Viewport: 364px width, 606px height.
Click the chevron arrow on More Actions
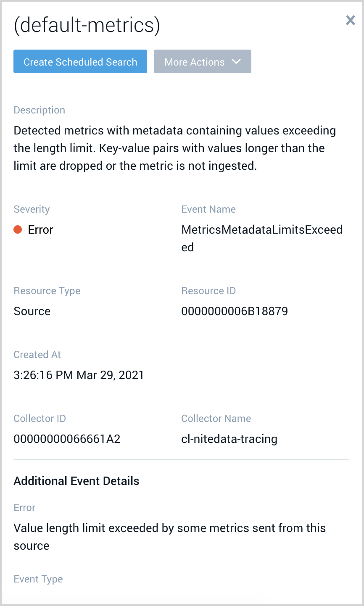tap(235, 61)
